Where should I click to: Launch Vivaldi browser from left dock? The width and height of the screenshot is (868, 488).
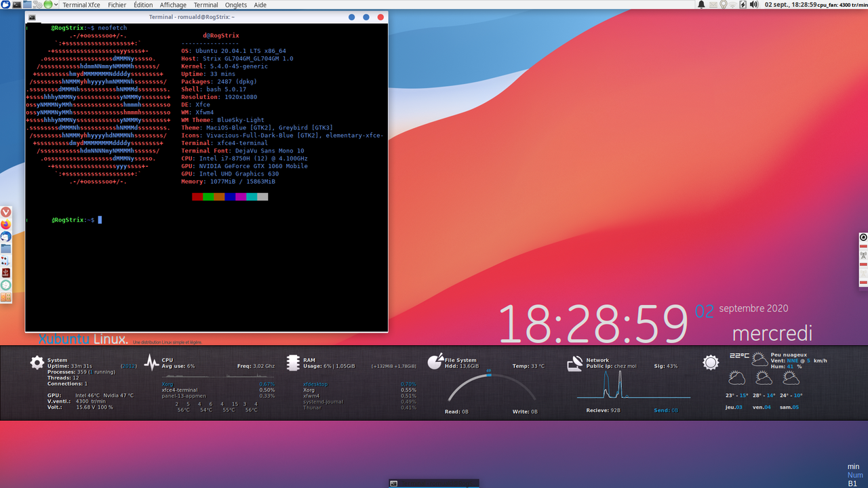tap(5, 212)
